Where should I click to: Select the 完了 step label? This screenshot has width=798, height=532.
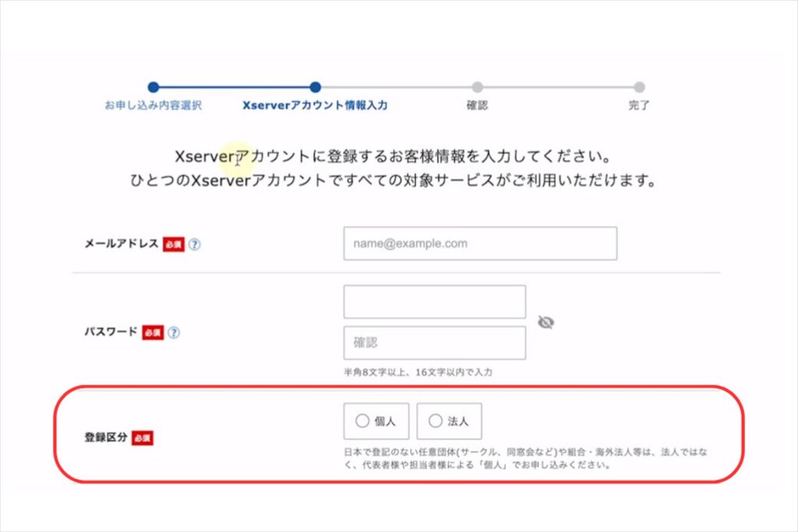pyautogui.click(x=639, y=105)
